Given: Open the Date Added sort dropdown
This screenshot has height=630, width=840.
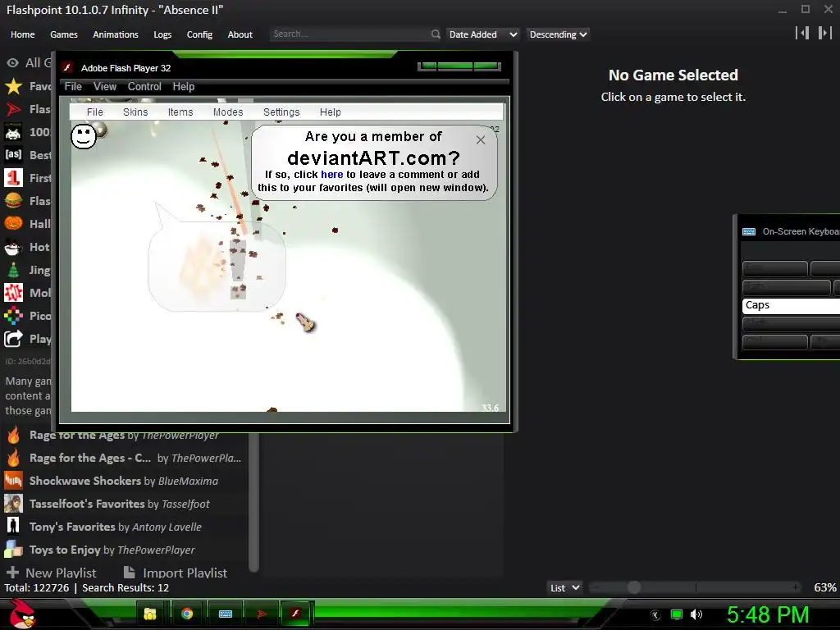Looking at the screenshot, I should [483, 34].
